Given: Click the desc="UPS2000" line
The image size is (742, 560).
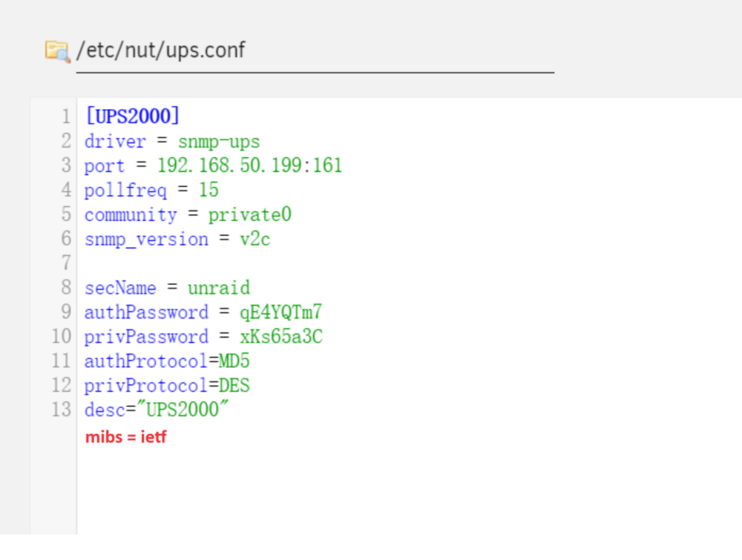Looking at the screenshot, I should [x=157, y=409].
